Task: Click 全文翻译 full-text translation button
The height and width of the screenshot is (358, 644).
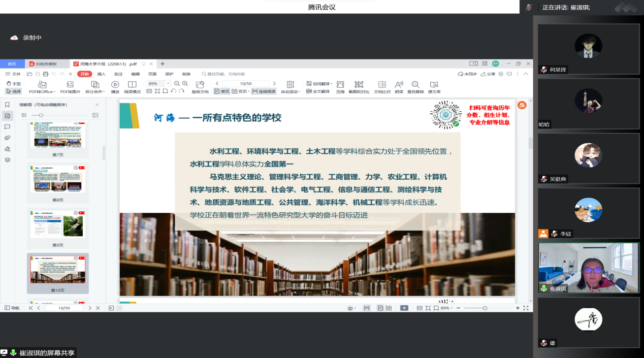Action: point(318,91)
